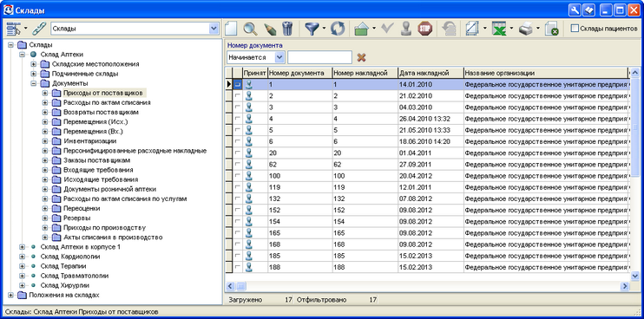Viewport: 644px width, 319px height.
Task: Click accepted status icon in row 62
Action: [248, 165]
